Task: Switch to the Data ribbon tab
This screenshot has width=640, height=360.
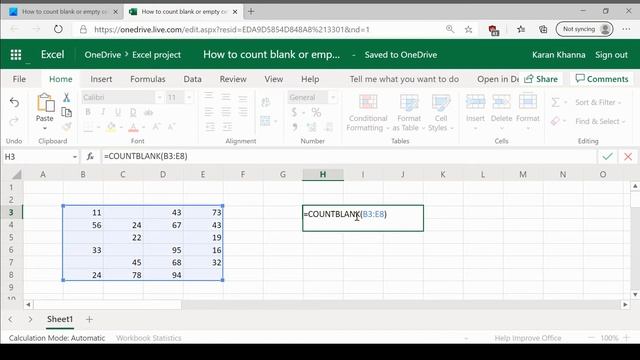Action: coord(192,79)
